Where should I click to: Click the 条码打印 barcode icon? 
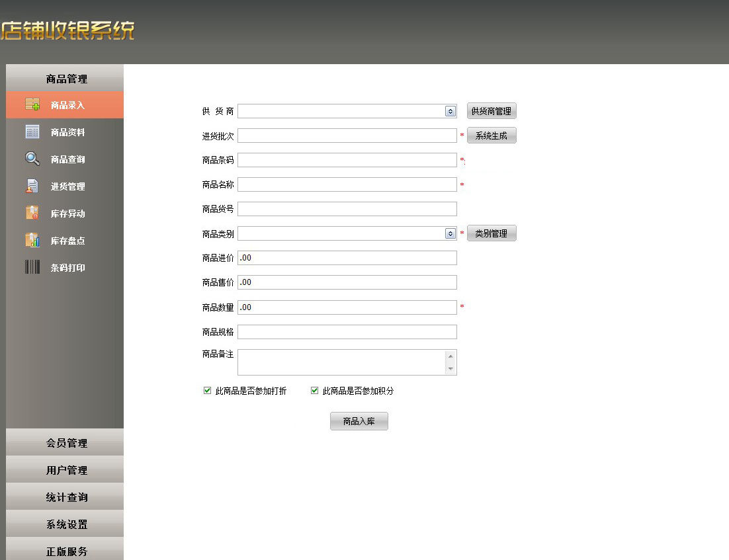point(32,267)
